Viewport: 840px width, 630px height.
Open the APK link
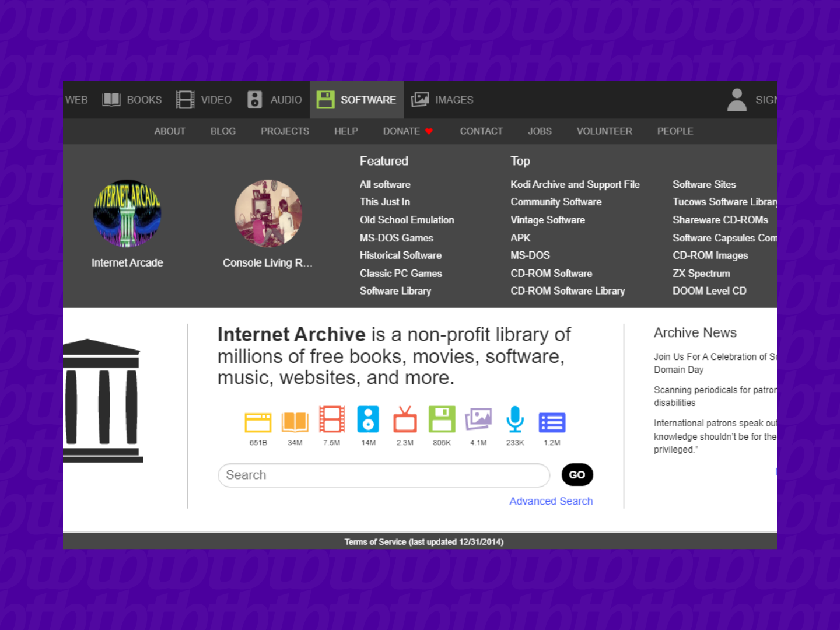coord(520,238)
